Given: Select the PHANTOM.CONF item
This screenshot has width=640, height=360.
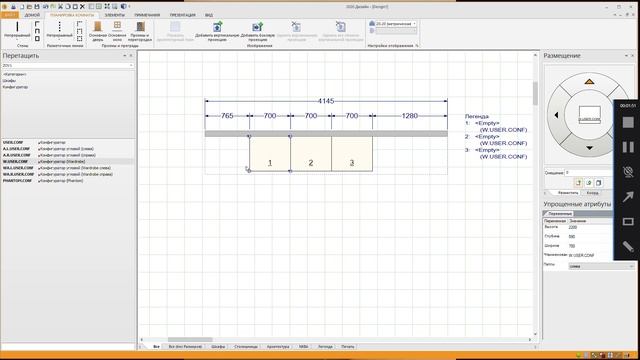Looking at the screenshot, I should click(x=68, y=180).
